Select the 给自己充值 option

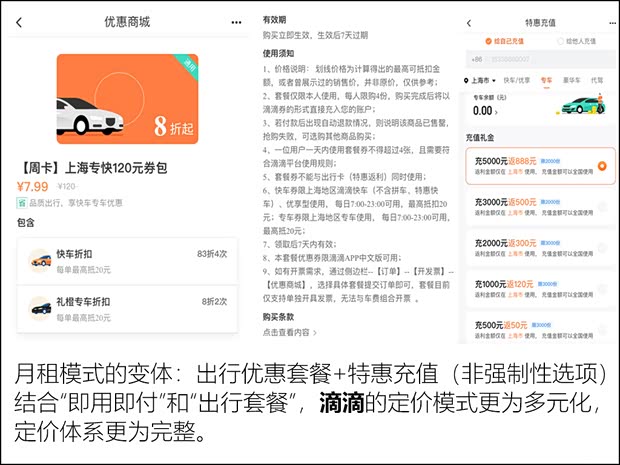coord(505,41)
